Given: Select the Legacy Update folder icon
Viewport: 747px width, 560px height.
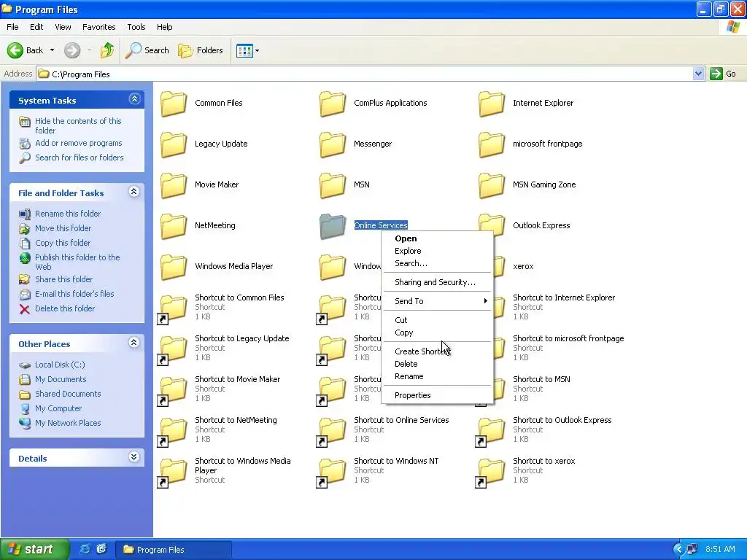Looking at the screenshot, I should 174,144.
